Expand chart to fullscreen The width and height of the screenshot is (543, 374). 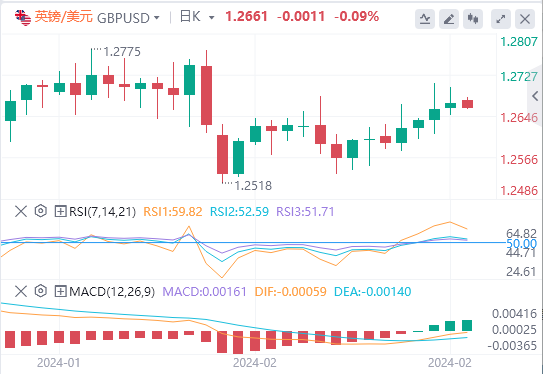[x=501, y=19]
